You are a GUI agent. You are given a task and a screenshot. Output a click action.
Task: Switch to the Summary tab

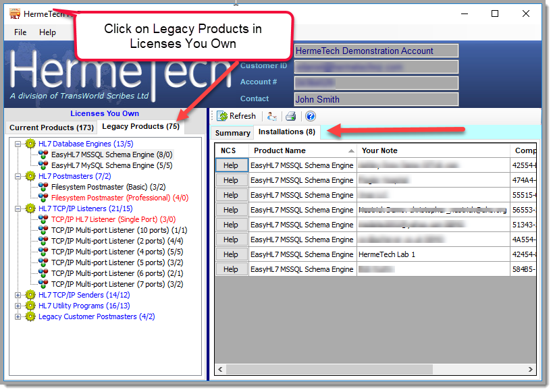pos(233,133)
